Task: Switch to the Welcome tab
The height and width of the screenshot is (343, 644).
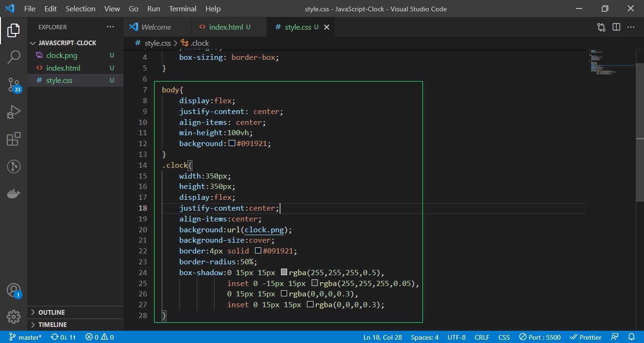Action: [x=157, y=27]
